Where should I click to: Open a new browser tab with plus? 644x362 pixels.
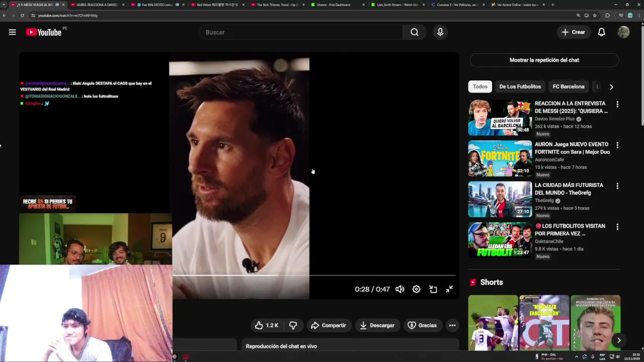point(553,5)
